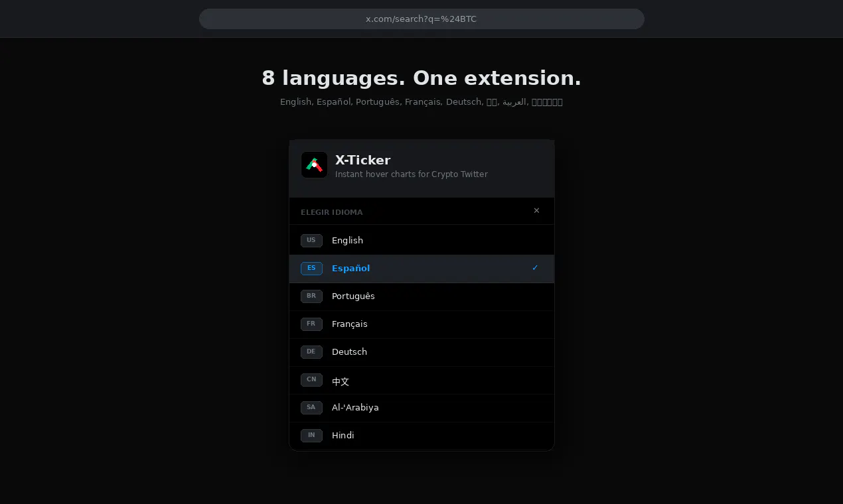This screenshot has width=843, height=504.
Task: Select Español language option
Action: click(x=421, y=269)
